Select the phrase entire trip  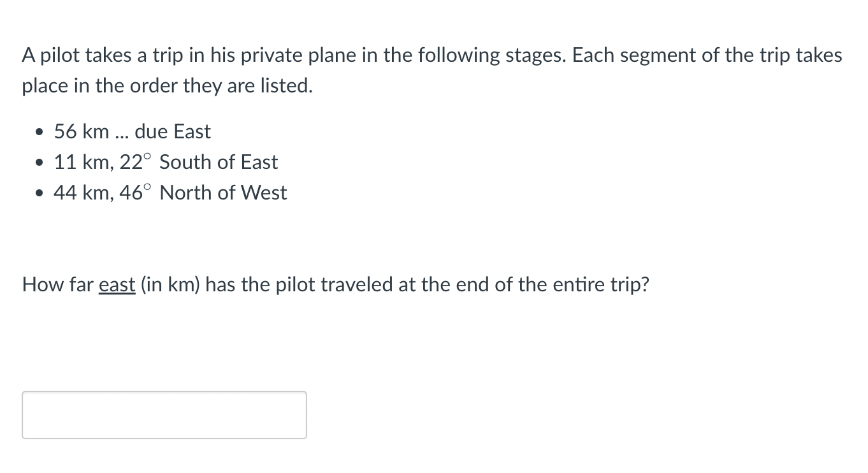click(x=598, y=285)
